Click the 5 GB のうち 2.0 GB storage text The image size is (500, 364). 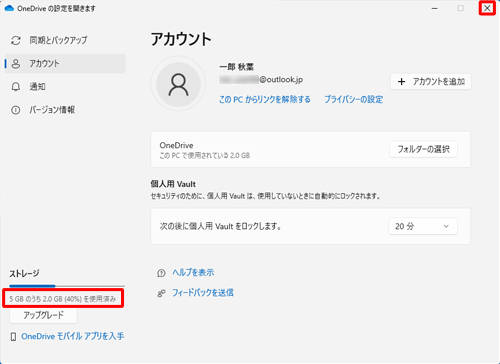coord(63,299)
